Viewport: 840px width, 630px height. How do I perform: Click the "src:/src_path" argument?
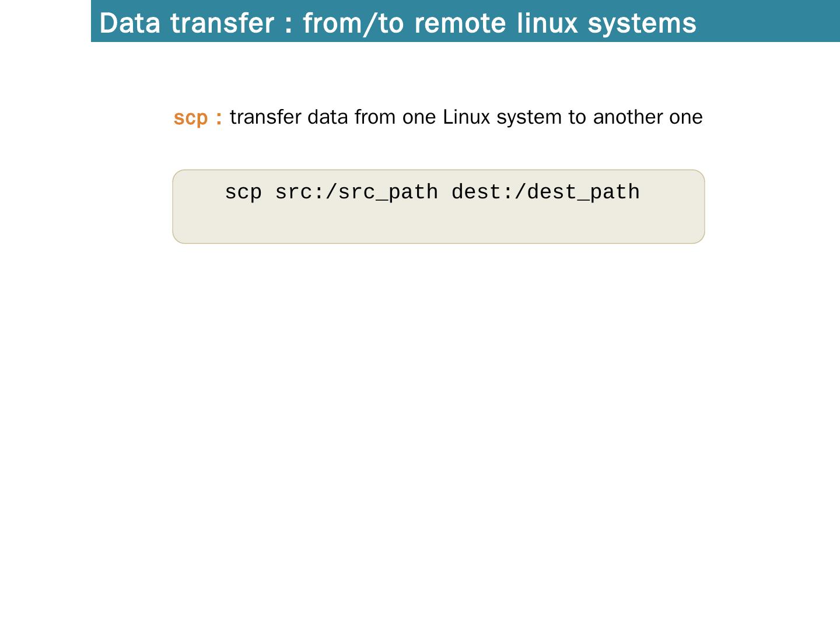356,192
